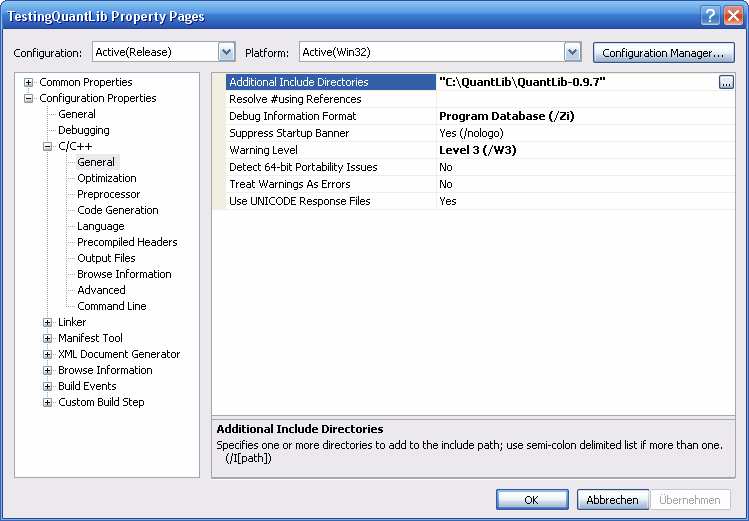
Task: Select Use UNICODE Response Files property
Action: point(331,201)
